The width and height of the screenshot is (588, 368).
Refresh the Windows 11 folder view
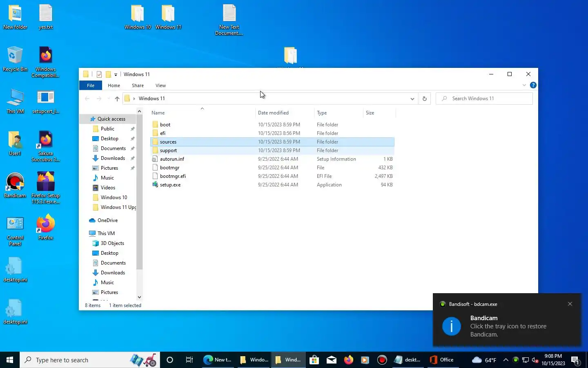pyautogui.click(x=425, y=99)
